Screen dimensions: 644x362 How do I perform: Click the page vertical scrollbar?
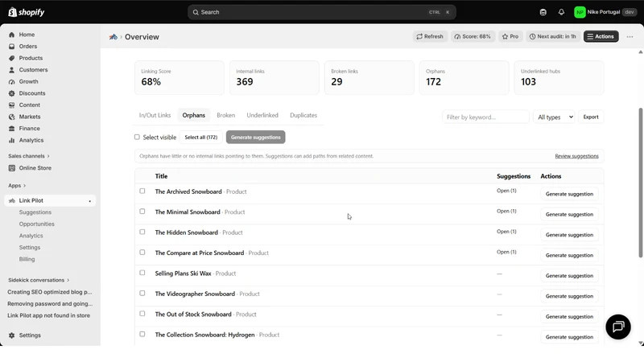point(640,183)
